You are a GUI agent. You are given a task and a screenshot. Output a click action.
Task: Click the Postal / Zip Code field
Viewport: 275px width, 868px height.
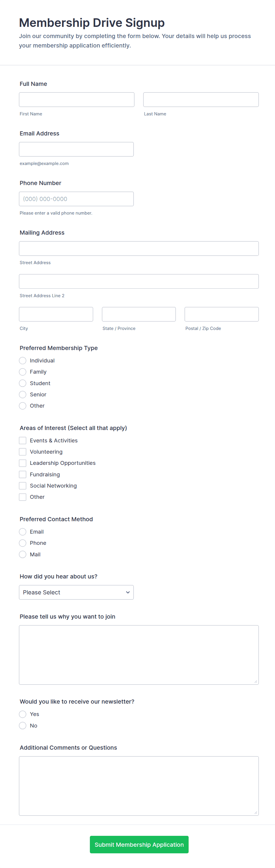(x=222, y=314)
